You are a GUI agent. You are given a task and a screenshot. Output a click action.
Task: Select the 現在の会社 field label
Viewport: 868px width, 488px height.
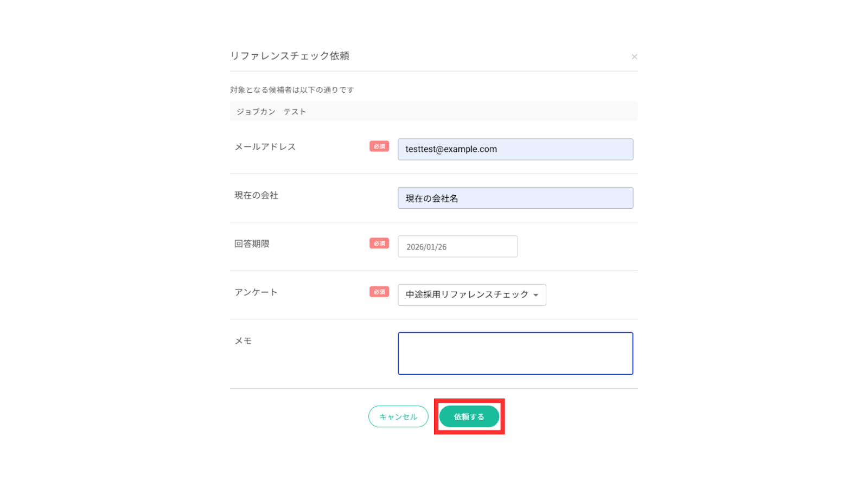pyautogui.click(x=256, y=195)
